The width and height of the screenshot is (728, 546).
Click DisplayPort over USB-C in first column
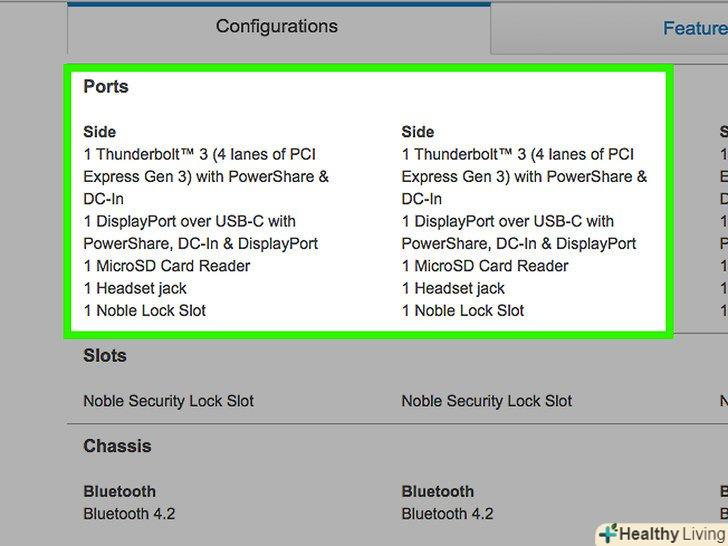[x=190, y=221]
